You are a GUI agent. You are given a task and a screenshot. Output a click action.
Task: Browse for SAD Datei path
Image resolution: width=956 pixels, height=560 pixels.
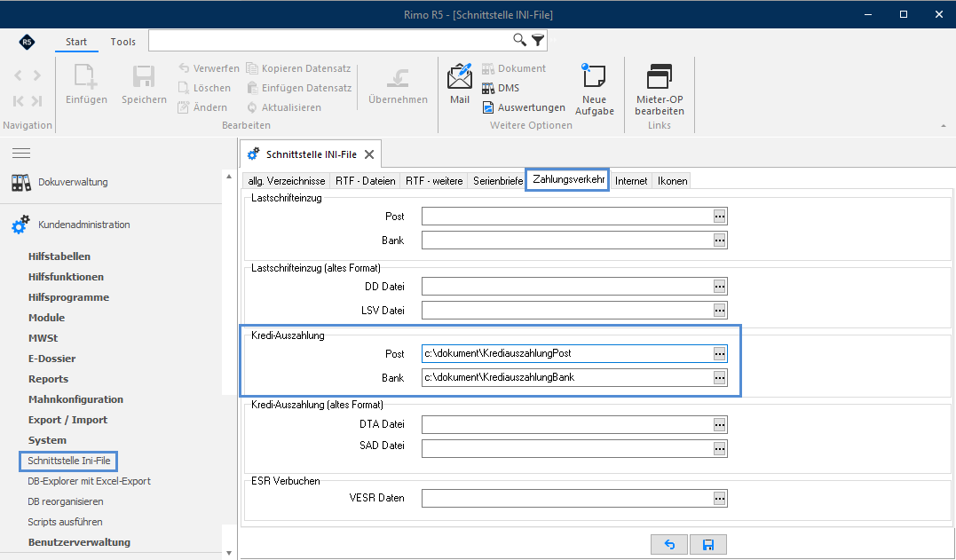pyautogui.click(x=719, y=448)
